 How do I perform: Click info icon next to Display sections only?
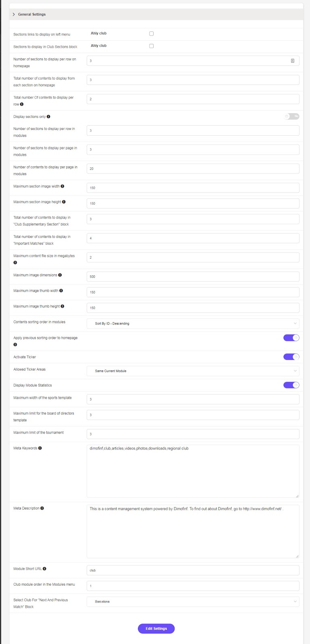(48, 117)
